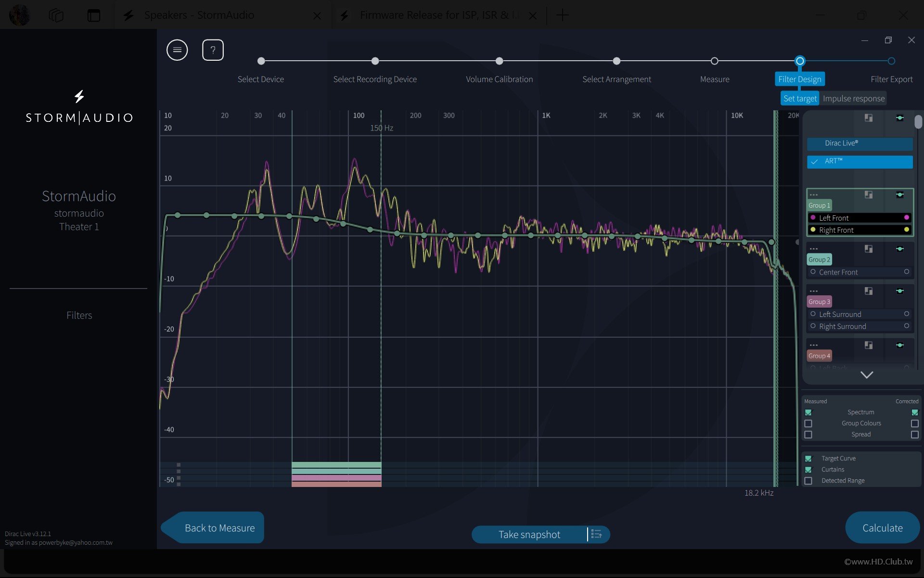
Task: Click the browser workspaces icon
Action: [56, 15]
